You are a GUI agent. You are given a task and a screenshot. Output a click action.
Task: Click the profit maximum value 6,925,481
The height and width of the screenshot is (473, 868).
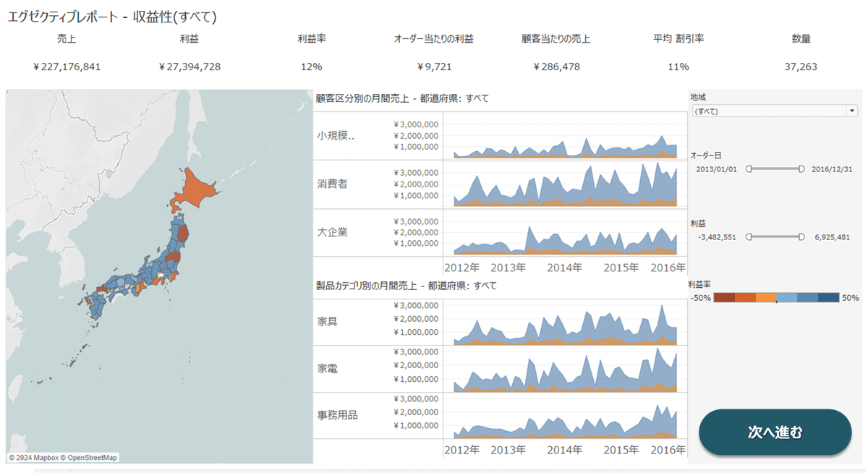[832, 236]
